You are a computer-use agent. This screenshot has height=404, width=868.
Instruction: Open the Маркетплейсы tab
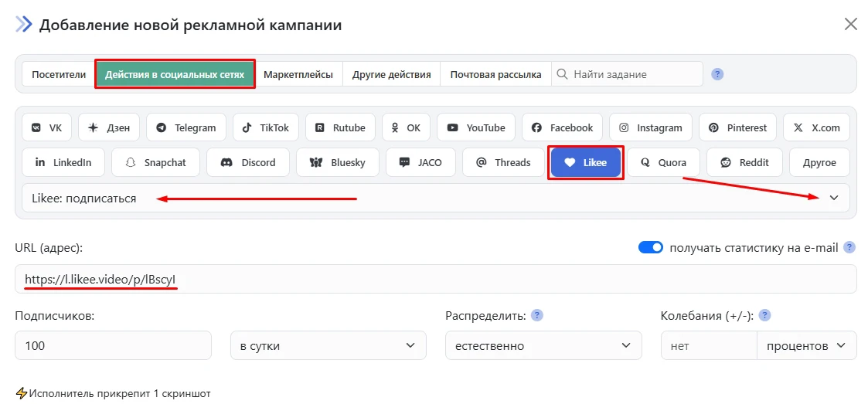click(x=298, y=75)
